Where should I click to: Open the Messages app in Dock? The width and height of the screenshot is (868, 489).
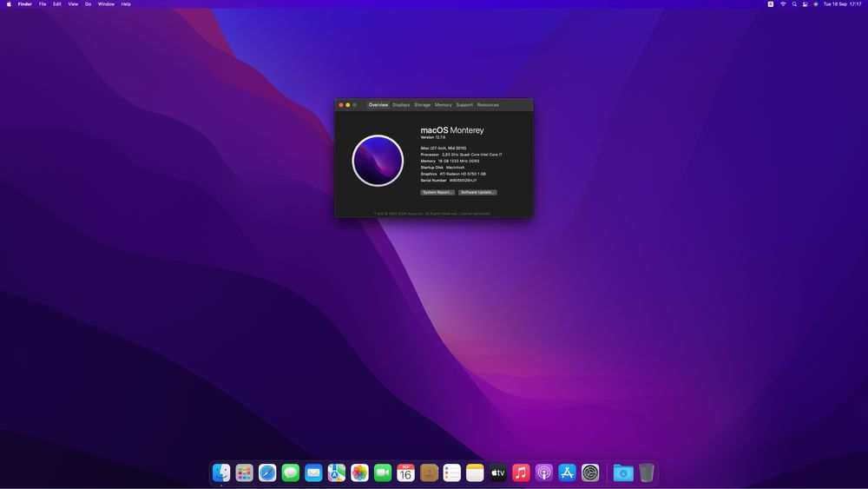(x=291, y=472)
